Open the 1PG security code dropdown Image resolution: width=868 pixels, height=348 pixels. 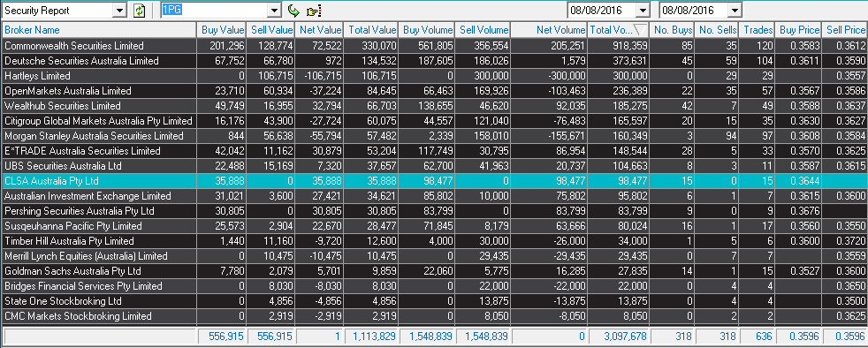tap(275, 10)
